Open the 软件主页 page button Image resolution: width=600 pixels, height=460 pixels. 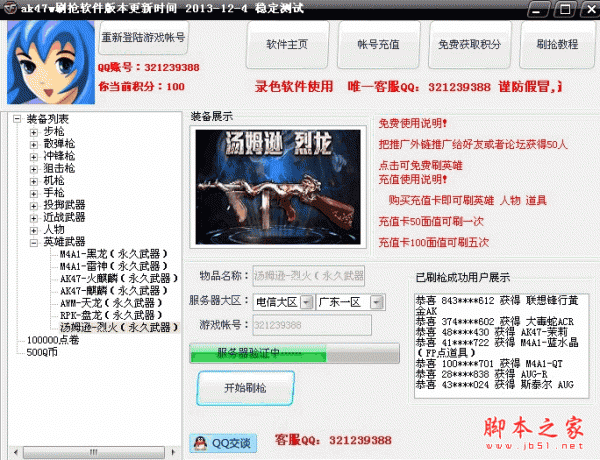point(287,44)
